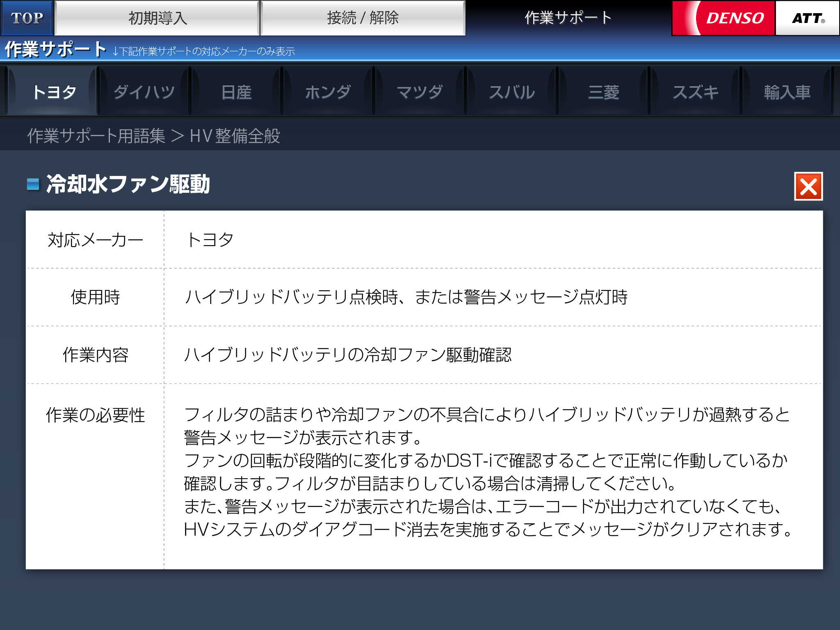This screenshot has height=630, width=840.
Task: Click the HV整備全般 breadcrumb
Action: [x=235, y=136]
